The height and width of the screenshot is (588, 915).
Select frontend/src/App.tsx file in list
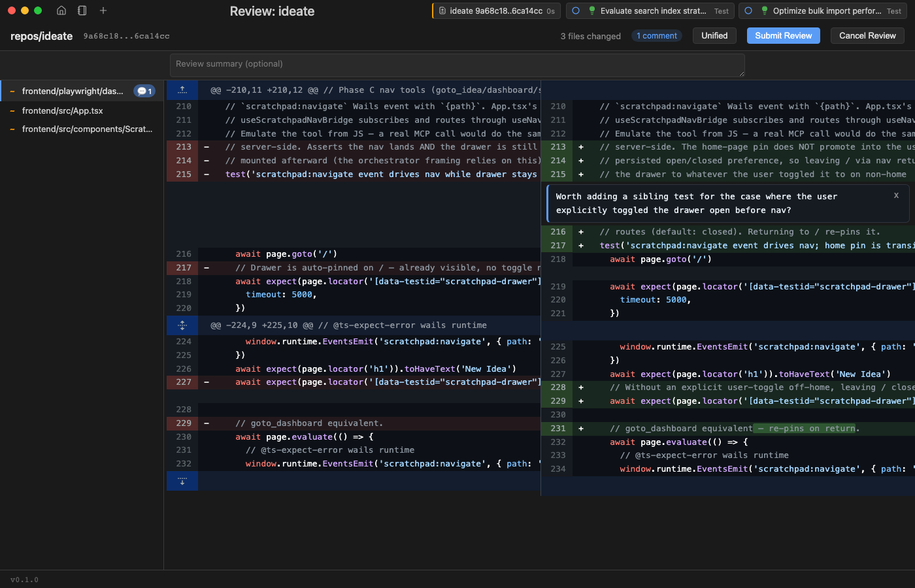(x=82, y=111)
